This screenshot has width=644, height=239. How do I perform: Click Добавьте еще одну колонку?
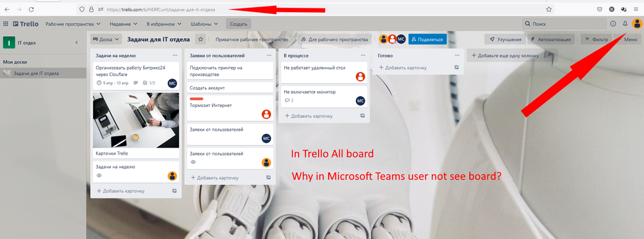(x=512, y=55)
